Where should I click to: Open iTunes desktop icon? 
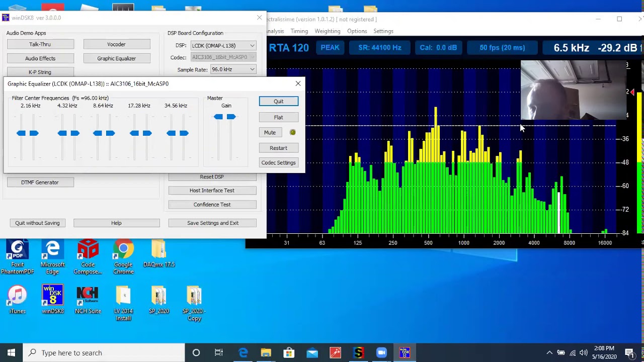pos(17,300)
